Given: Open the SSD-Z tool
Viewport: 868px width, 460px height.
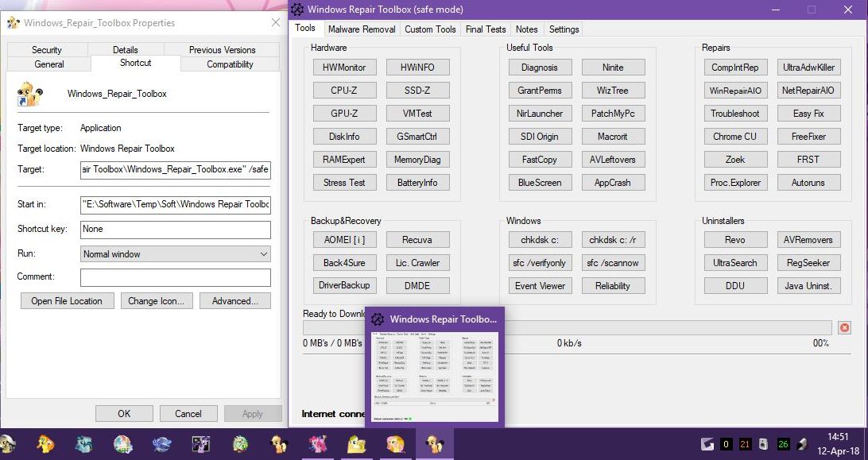Looking at the screenshot, I should 417,91.
